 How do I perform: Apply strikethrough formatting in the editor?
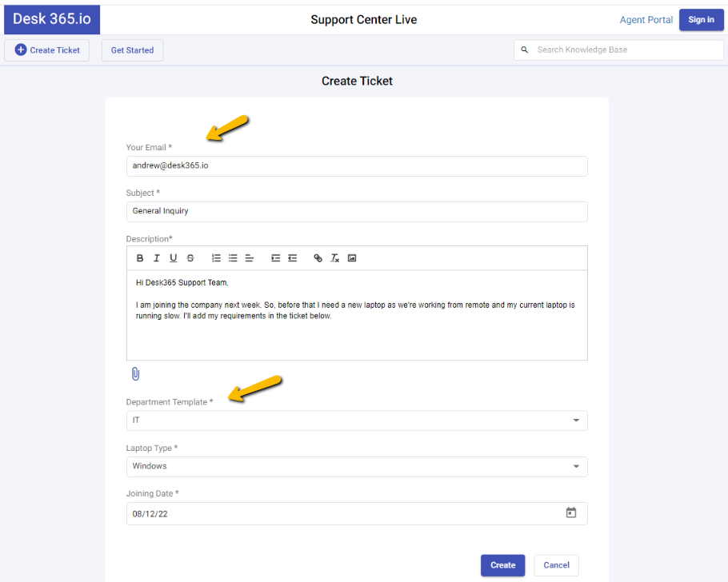(190, 257)
